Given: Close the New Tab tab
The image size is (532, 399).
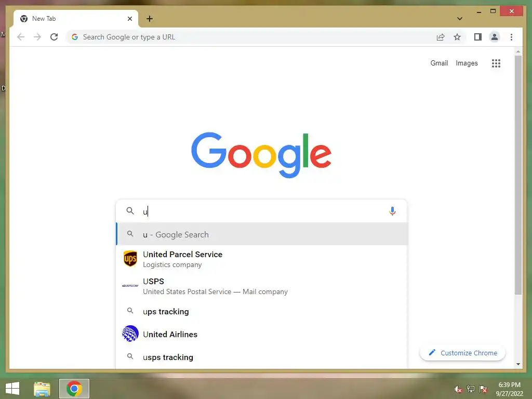Looking at the screenshot, I should (129, 19).
